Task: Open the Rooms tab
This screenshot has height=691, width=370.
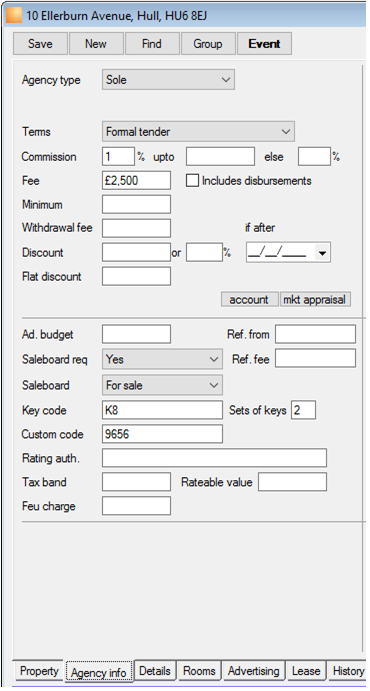Action: click(200, 671)
